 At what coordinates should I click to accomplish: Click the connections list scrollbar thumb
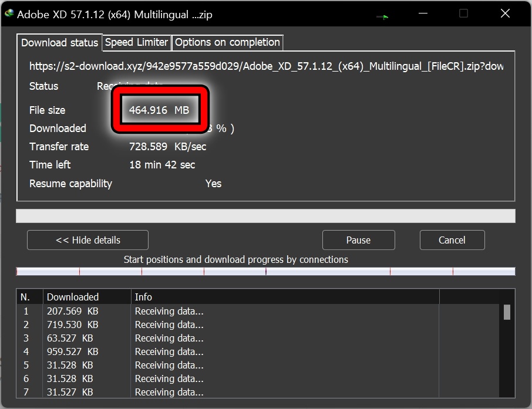(507, 312)
